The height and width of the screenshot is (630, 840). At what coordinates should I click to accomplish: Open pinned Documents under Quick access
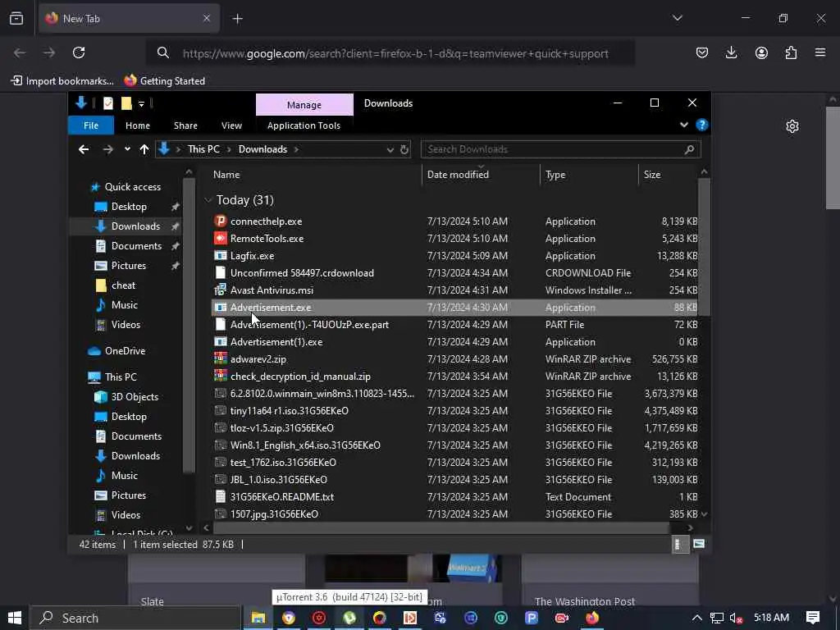pyautogui.click(x=136, y=246)
